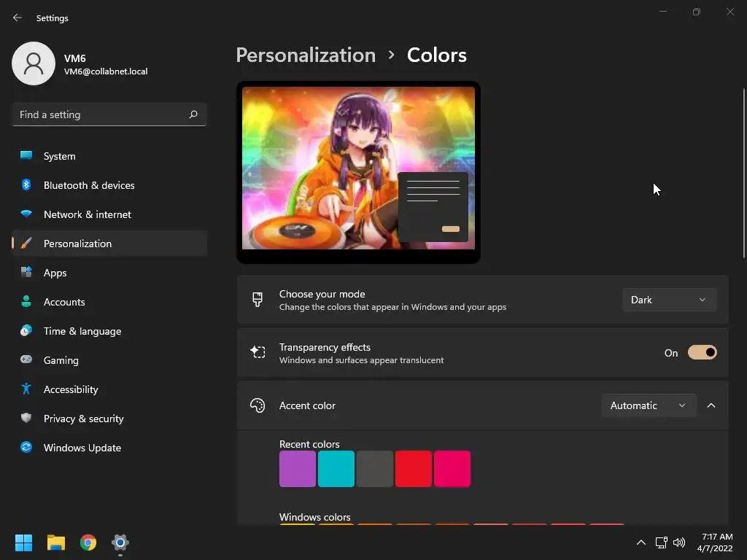Image resolution: width=747 pixels, height=560 pixels.
Task: Click the System monitor icon
Action: coord(26,156)
